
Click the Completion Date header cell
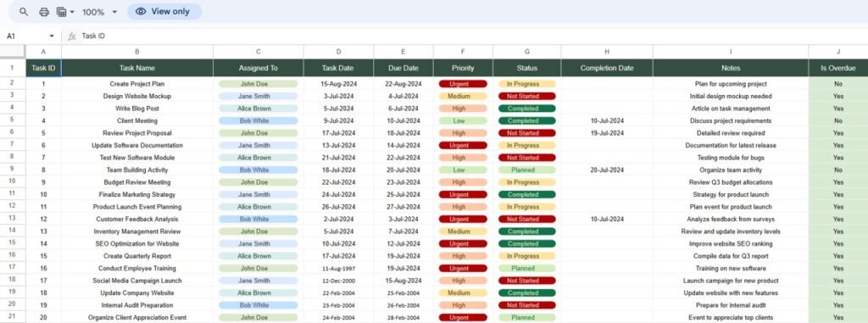click(x=607, y=68)
